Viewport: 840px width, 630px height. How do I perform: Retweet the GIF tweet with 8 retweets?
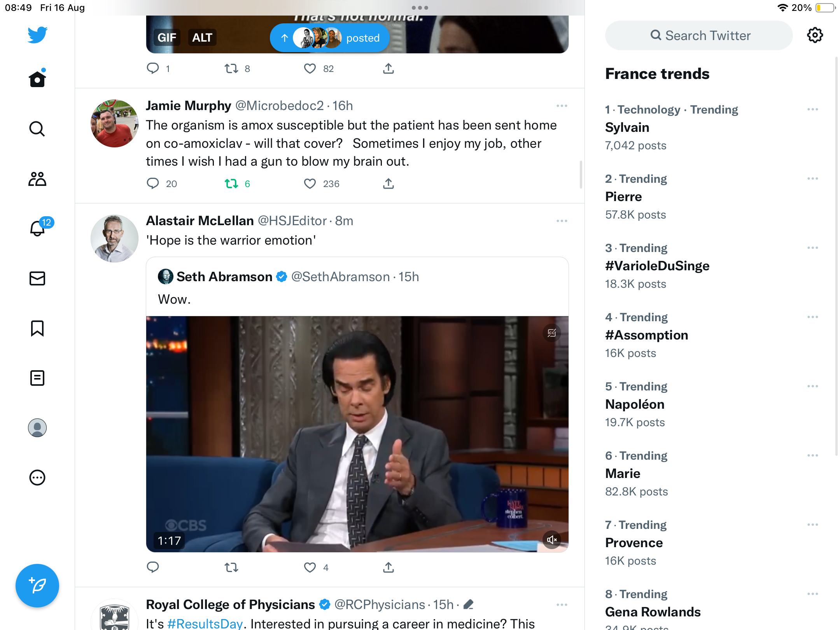point(231,68)
